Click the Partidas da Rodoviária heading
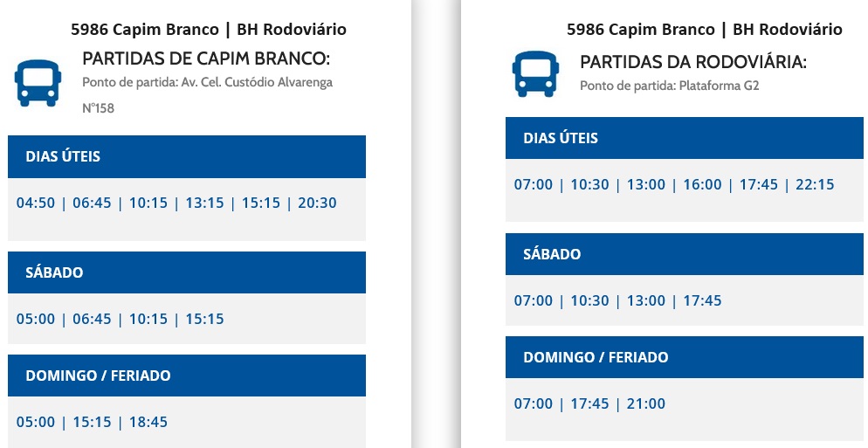 pos(693,62)
